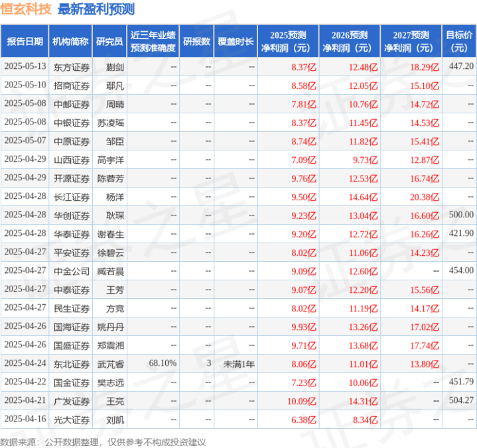The height and width of the screenshot is (448, 477).
Task: Click the 覆盖时长 column header
Action: tap(236, 41)
